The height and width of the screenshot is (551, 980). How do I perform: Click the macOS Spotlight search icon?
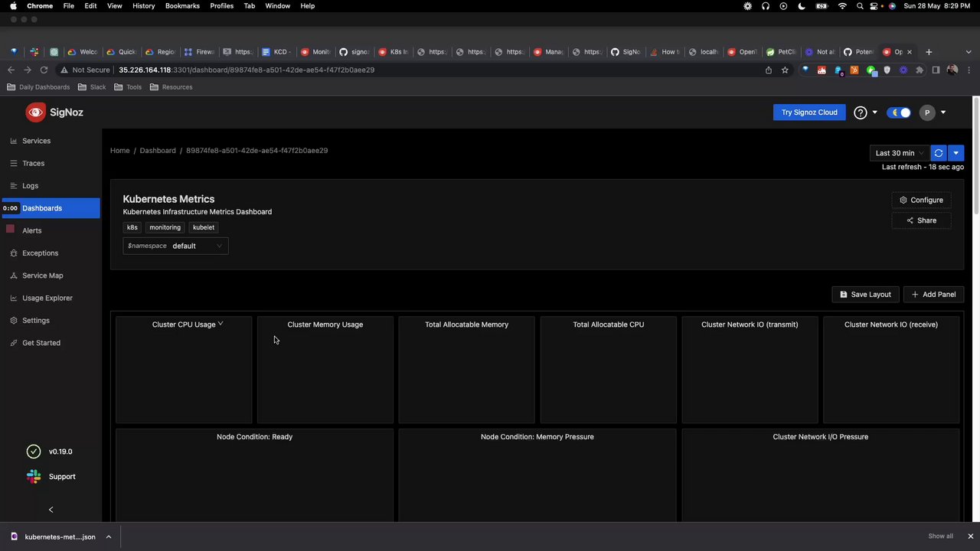pyautogui.click(x=860, y=6)
